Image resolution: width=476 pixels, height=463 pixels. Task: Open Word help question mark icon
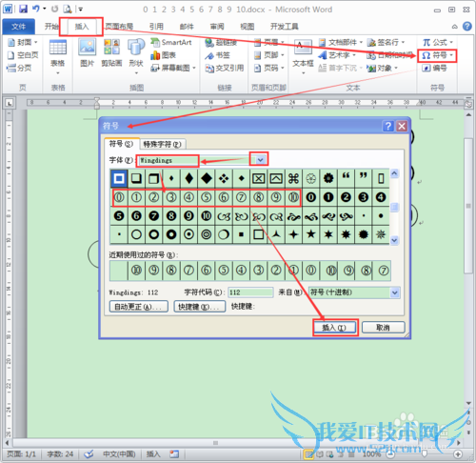[x=467, y=27]
